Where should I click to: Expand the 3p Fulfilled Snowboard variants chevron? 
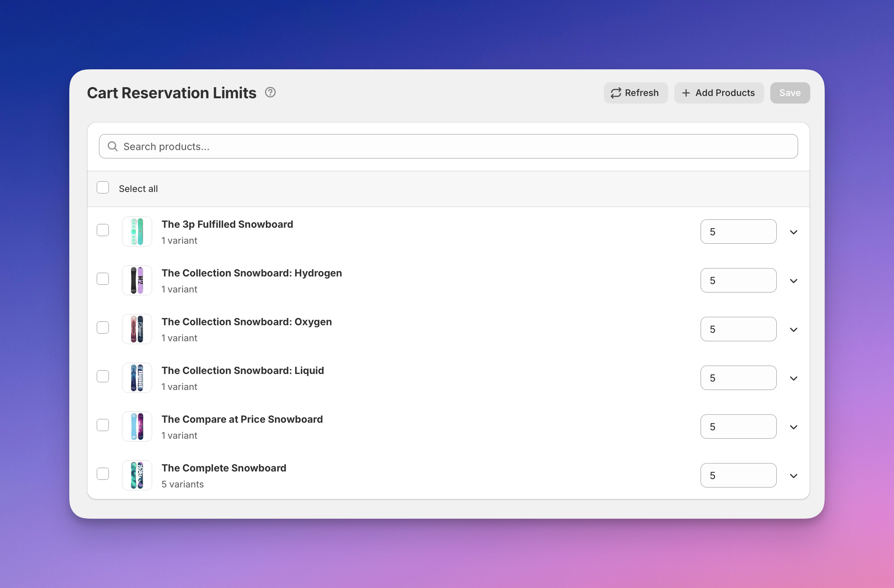pos(793,232)
